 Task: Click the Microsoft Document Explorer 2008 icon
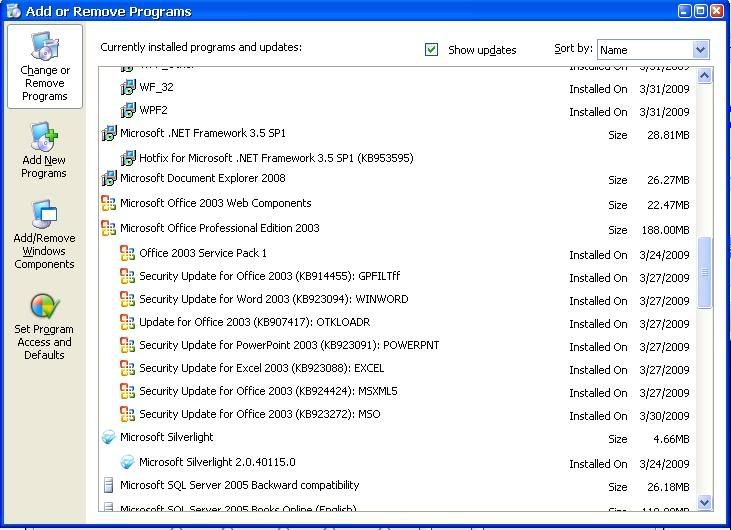click(x=109, y=178)
